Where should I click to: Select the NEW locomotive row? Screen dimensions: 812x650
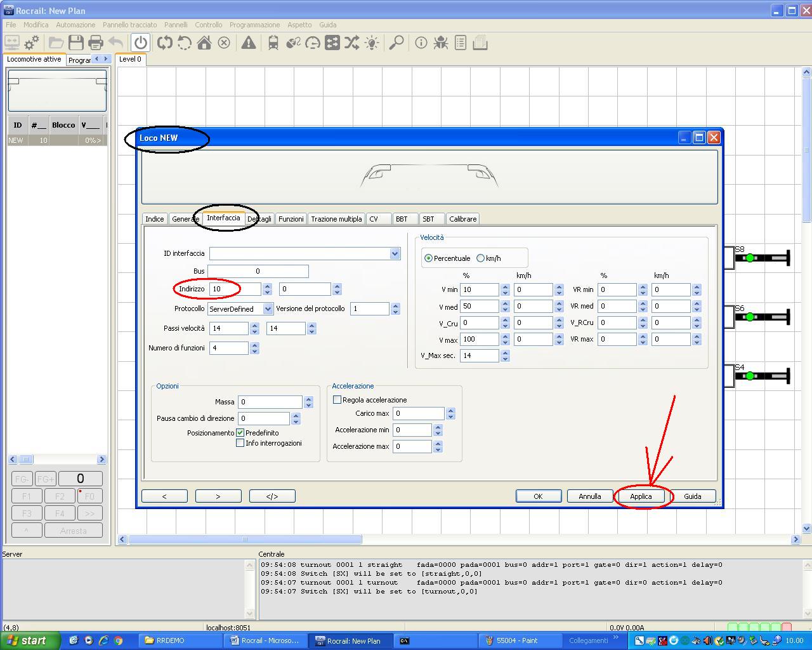tap(57, 140)
